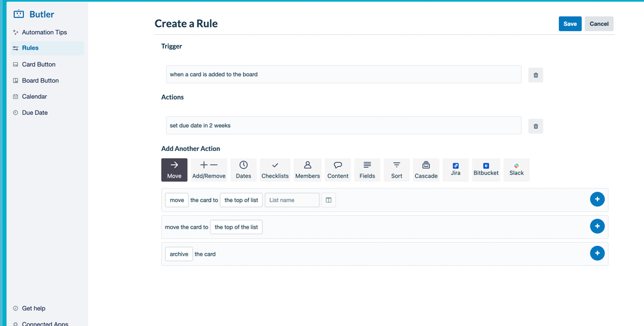644x326 pixels.
Task: Click the Rules sliders icon
Action: click(x=15, y=48)
